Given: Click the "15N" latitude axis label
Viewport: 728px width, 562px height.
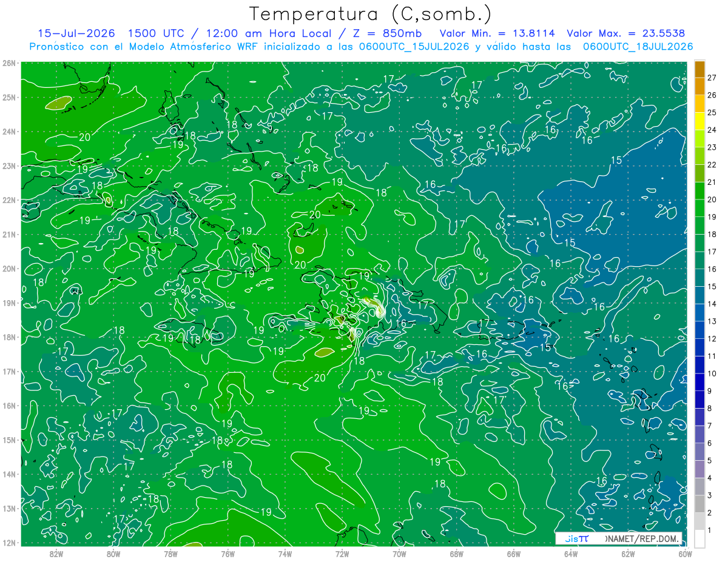Looking at the screenshot, I should [x=9, y=440].
